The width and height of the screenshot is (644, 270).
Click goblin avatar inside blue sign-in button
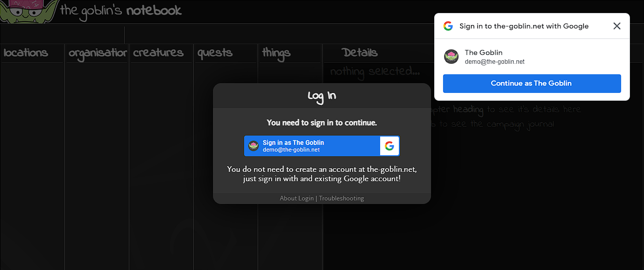coord(253,146)
